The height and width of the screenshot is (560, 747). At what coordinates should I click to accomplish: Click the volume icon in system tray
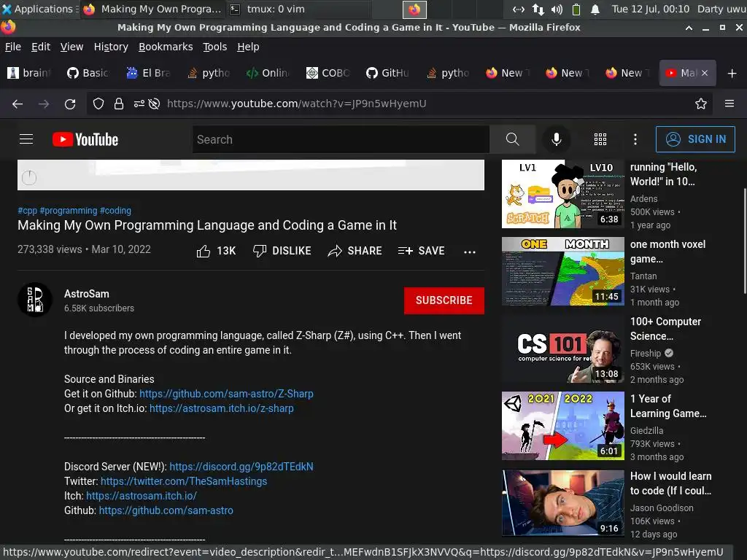[x=557, y=9]
